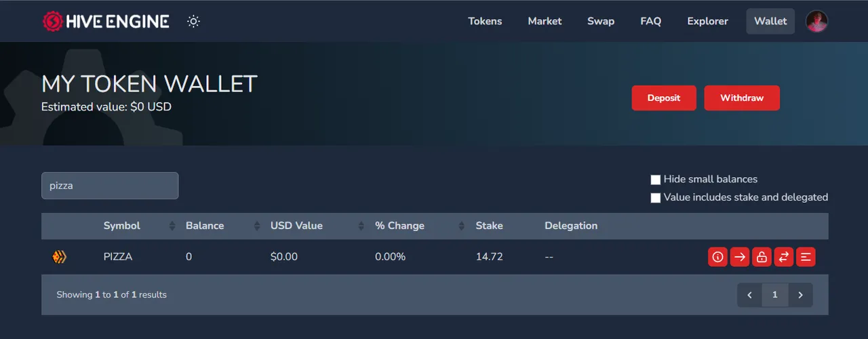
Task: Click the Estimated value: $0 USD text
Action: pos(106,106)
